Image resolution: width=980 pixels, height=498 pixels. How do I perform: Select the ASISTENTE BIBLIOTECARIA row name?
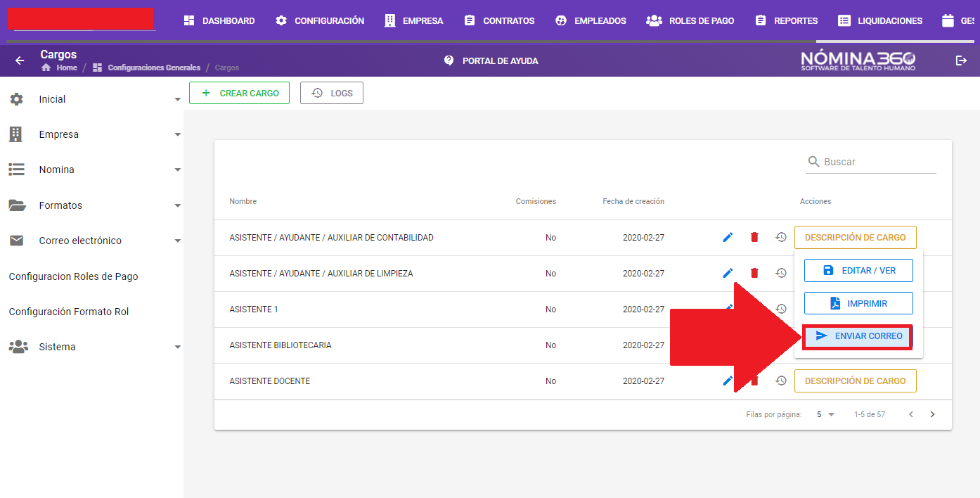tap(281, 345)
